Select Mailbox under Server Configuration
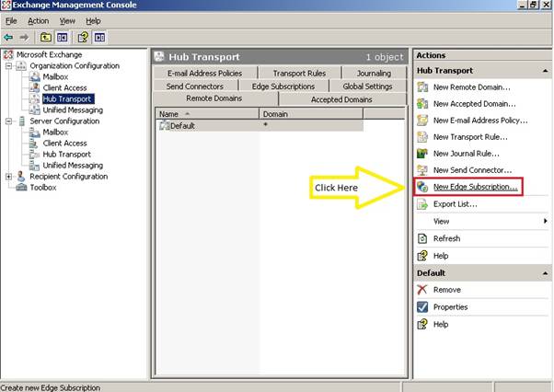This screenshot has width=554, height=392. (x=55, y=132)
